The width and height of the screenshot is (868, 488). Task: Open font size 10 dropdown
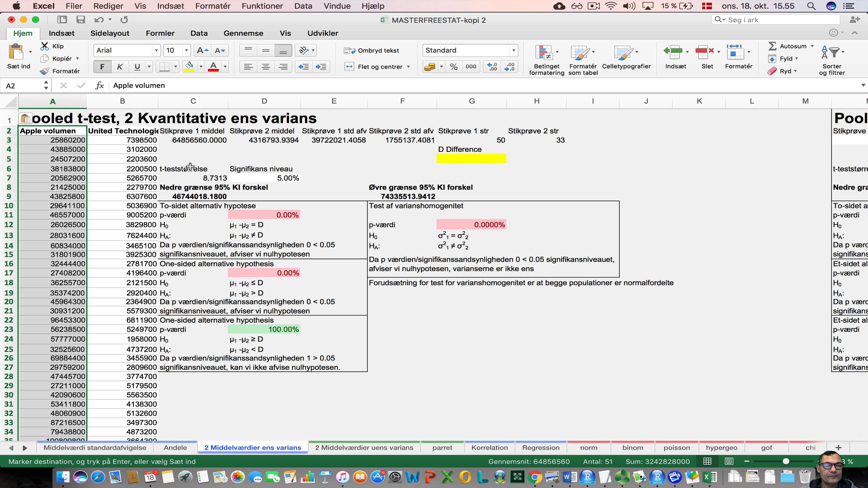pos(186,50)
